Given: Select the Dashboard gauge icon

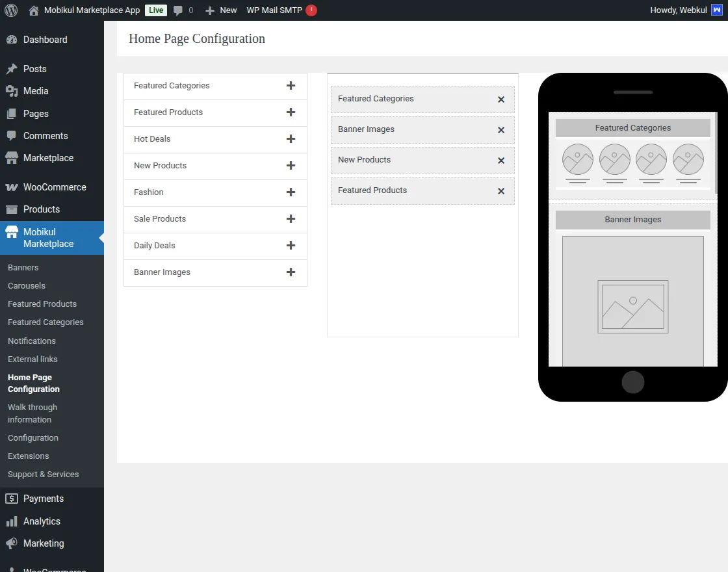Looking at the screenshot, I should point(12,40).
